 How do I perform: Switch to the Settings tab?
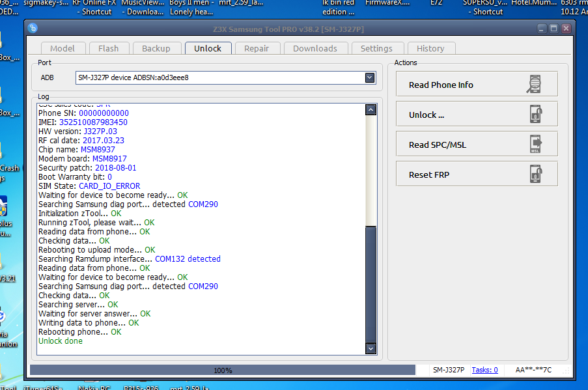coord(376,48)
